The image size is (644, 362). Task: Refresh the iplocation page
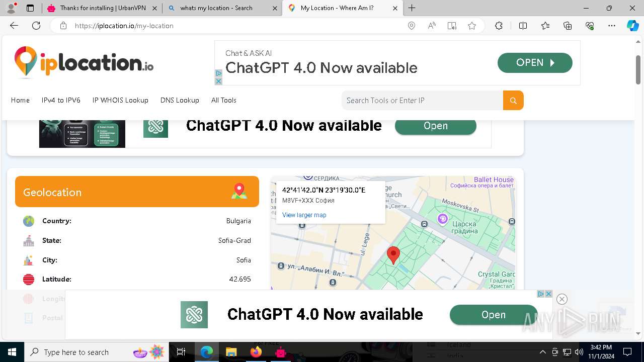[36, 26]
